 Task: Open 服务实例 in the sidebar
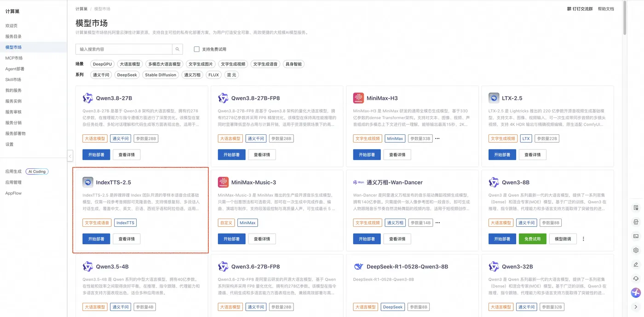pos(13,101)
